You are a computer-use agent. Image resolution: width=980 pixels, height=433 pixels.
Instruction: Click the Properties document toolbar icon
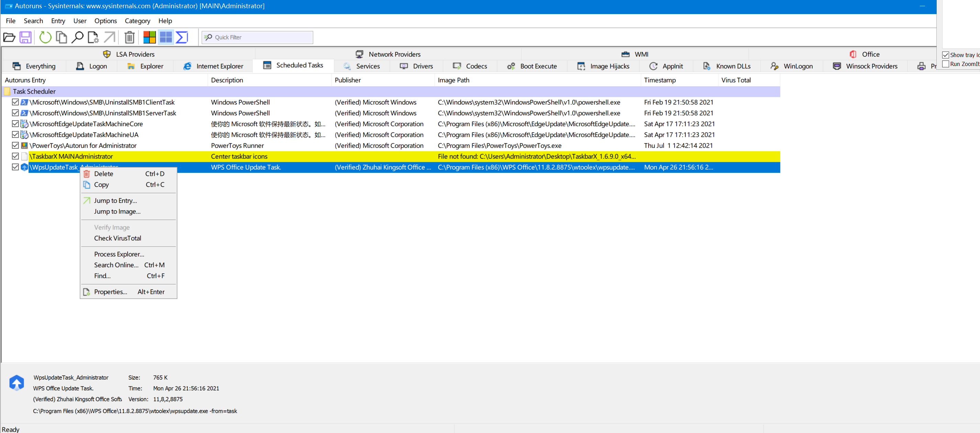coord(93,37)
